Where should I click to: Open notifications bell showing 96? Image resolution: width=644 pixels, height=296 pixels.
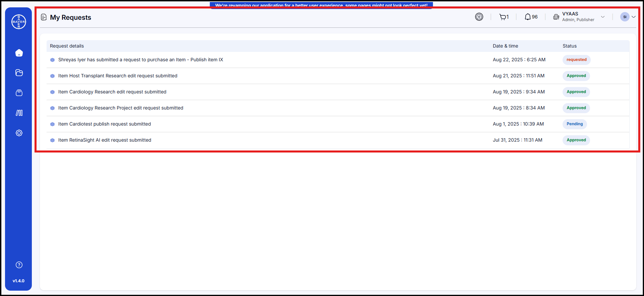tap(531, 17)
